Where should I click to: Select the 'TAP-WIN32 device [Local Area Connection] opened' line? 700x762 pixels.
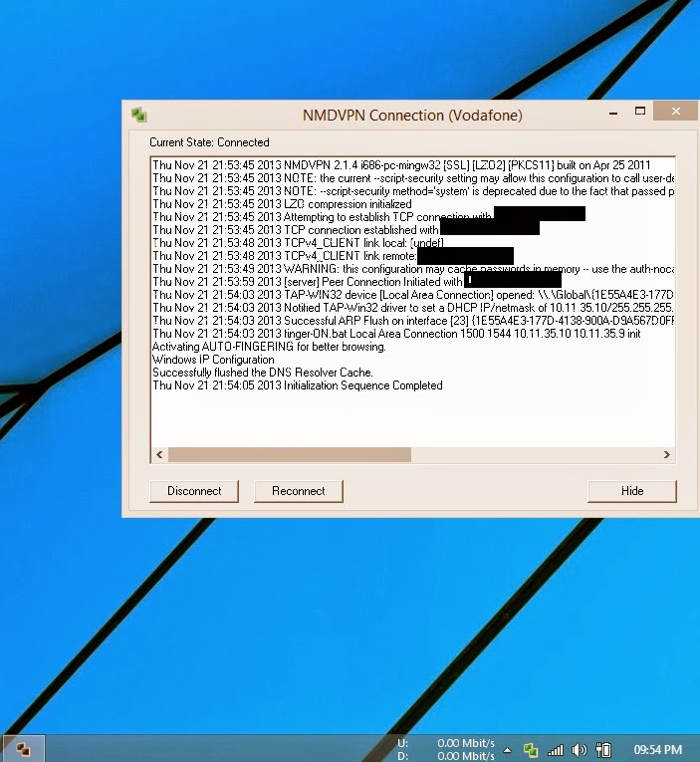tap(413, 295)
